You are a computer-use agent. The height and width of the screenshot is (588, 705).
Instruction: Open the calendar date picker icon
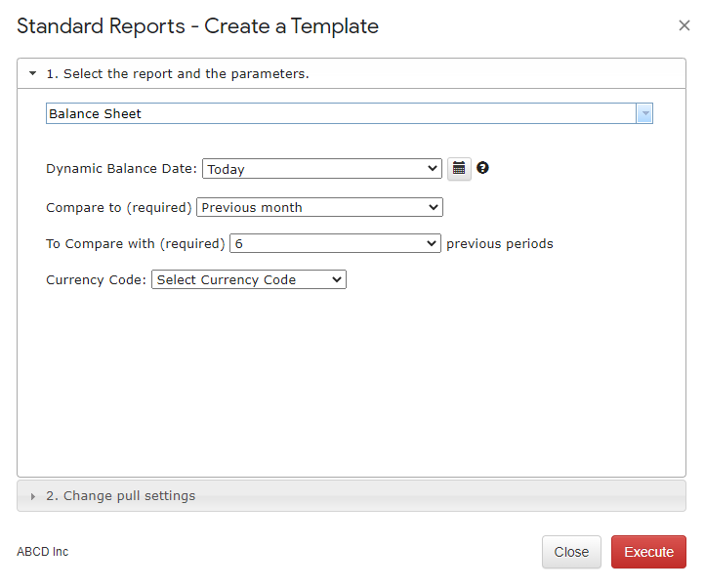(459, 169)
